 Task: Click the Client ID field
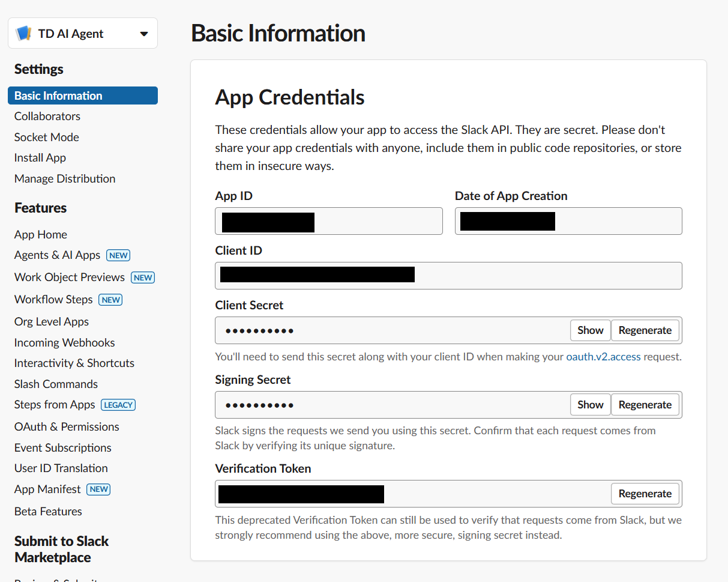coord(448,276)
